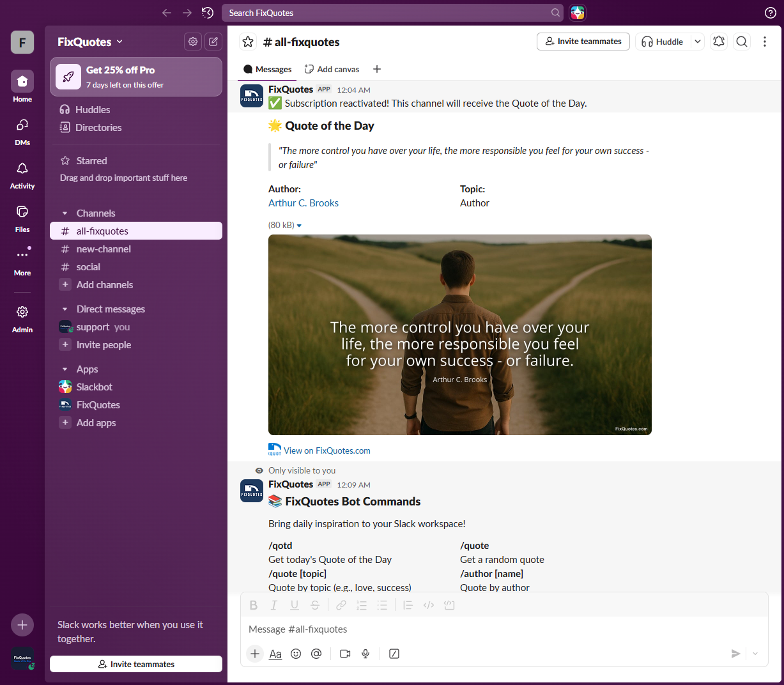This screenshot has height=685, width=784.
Task: Select the Messages tab
Action: tap(267, 69)
